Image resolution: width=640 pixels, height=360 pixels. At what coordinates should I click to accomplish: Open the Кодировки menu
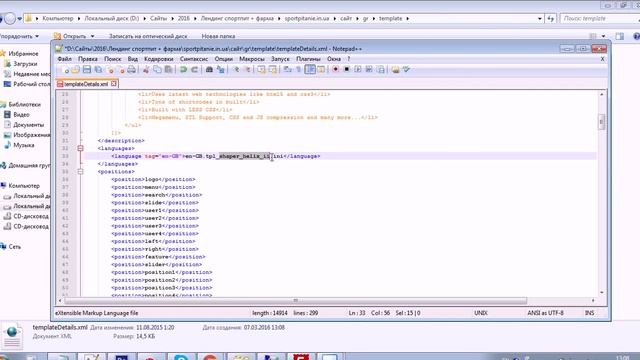point(159,59)
